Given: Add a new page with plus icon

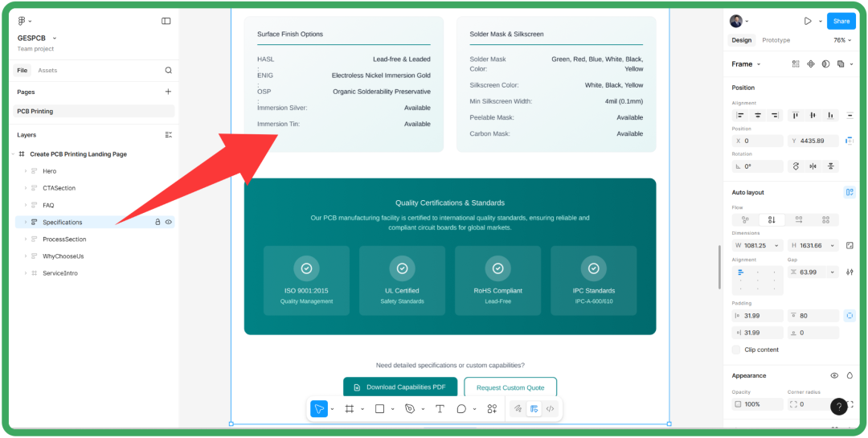Looking at the screenshot, I should 168,92.
